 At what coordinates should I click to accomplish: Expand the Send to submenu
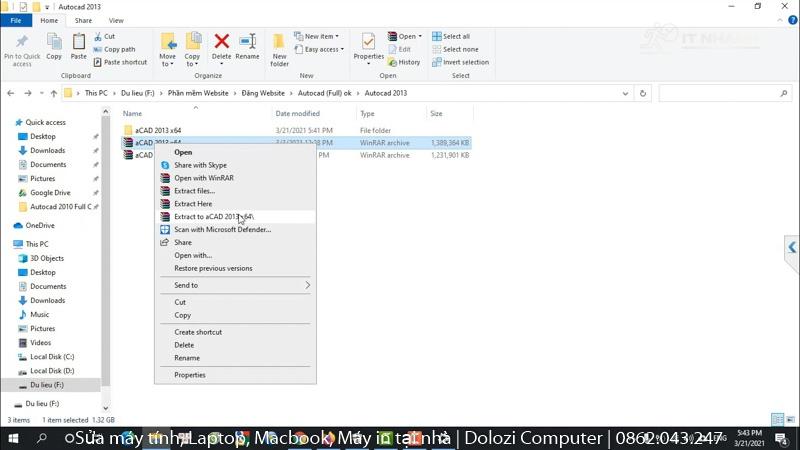[235, 285]
